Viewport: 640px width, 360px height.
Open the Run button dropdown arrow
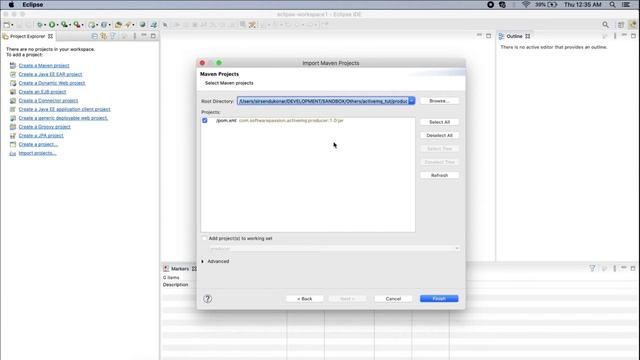tap(58, 25)
